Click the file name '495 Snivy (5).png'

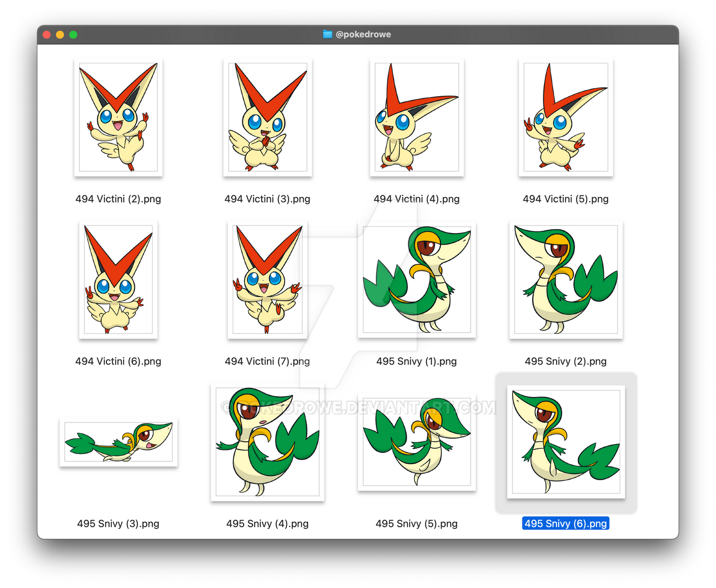point(417,524)
